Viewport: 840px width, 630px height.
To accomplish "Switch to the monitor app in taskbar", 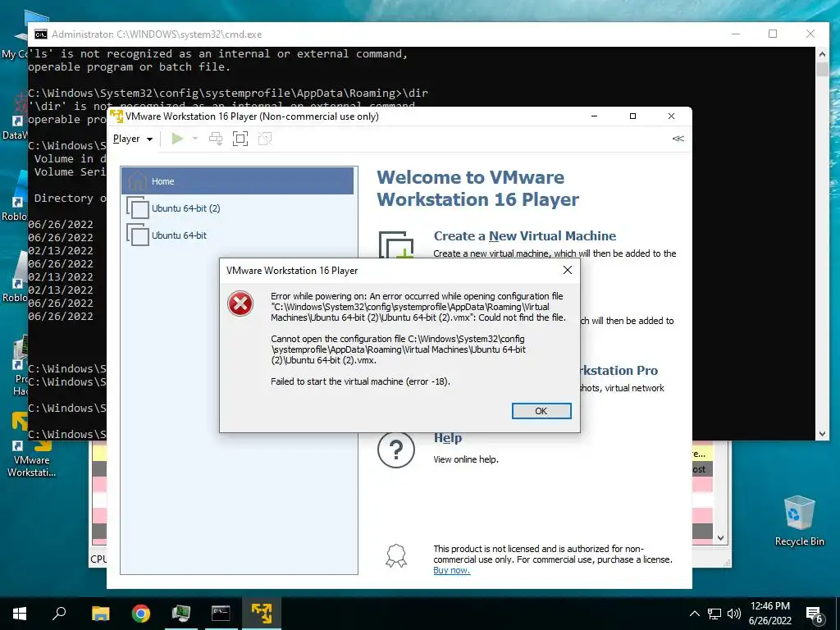I will pyautogui.click(x=181, y=613).
